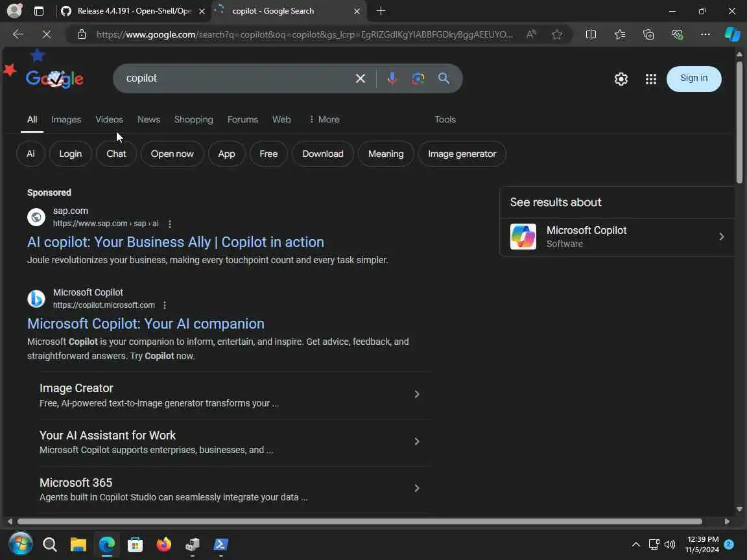Open the Google apps grid
This screenshot has height=560, width=747.
tap(651, 79)
